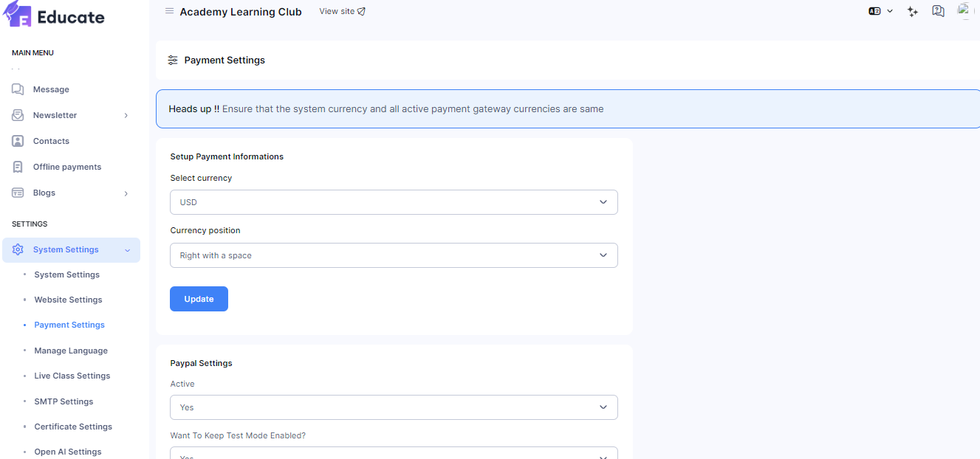980x459 pixels.
Task: Open the Paypal Active dropdown
Action: [394, 407]
